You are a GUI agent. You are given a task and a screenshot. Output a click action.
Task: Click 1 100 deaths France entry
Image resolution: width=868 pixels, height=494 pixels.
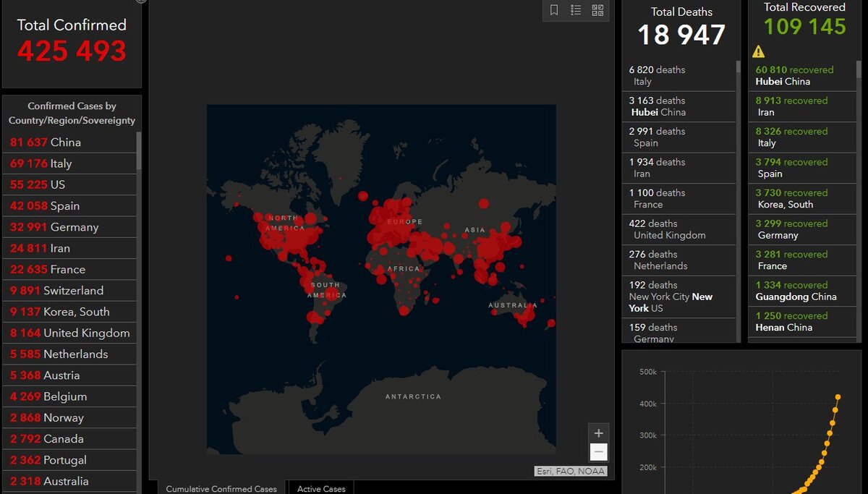click(x=678, y=199)
